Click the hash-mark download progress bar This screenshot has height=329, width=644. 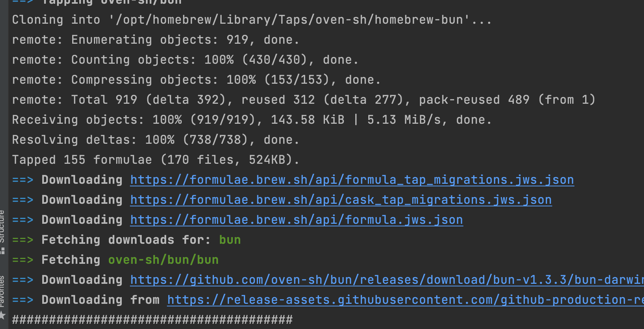pos(152,320)
